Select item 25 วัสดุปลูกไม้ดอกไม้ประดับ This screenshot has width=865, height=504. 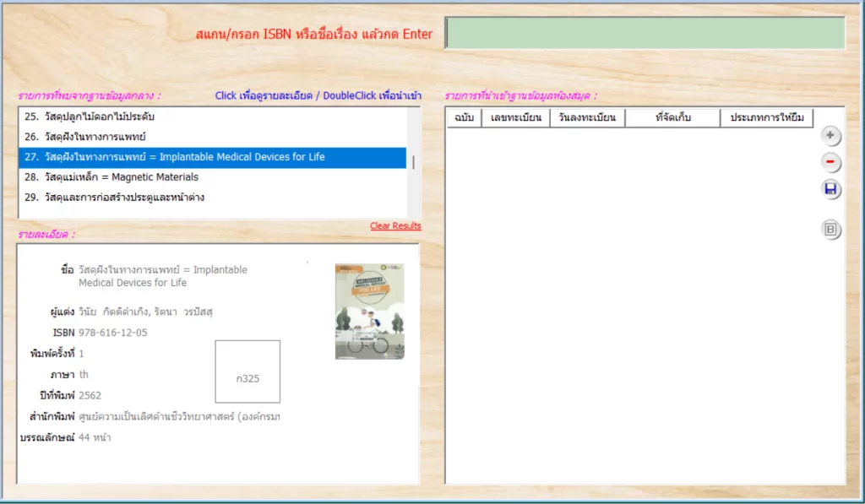[211, 117]
